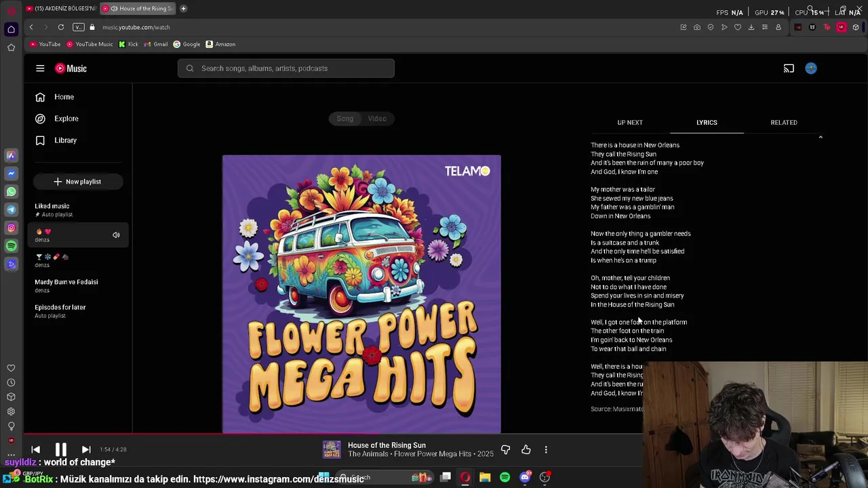The height and width of the screenshot is (488, 868).
Task: Open Telegram in the browser sidebar
Action: click(11, 210)
